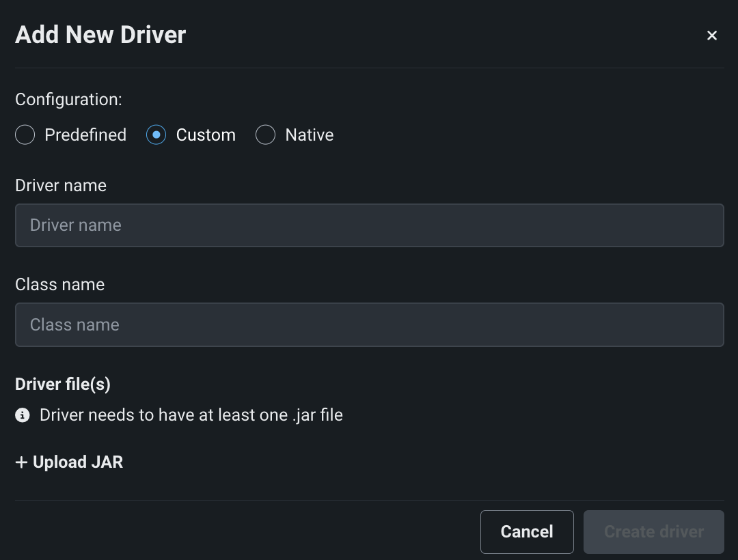Click the disabled Create driver button
Viewport: 738px width, 560px height.
[x=653, y=531]
